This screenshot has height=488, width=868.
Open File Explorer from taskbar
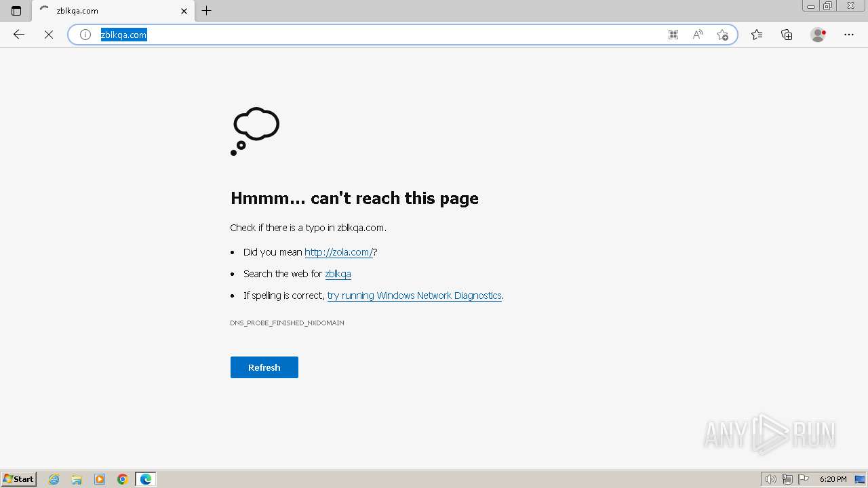77,479
